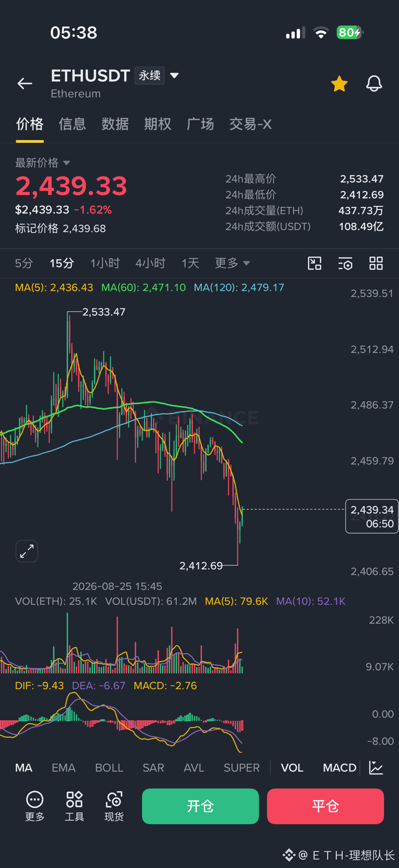Tap the large price 2,439.33
The image size is (399, 868).
[71, 186]
